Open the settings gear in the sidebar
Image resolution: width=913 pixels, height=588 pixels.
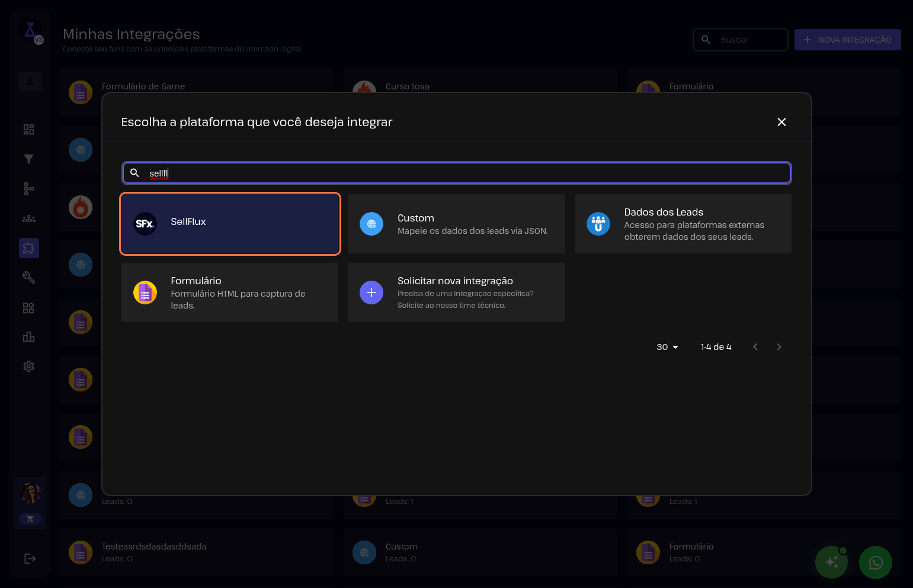pyautogui.click(x=28, y=367)
